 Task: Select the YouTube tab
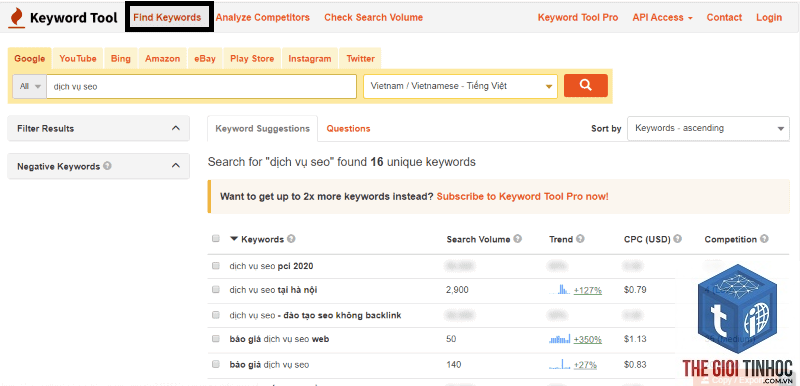point(78,59)
